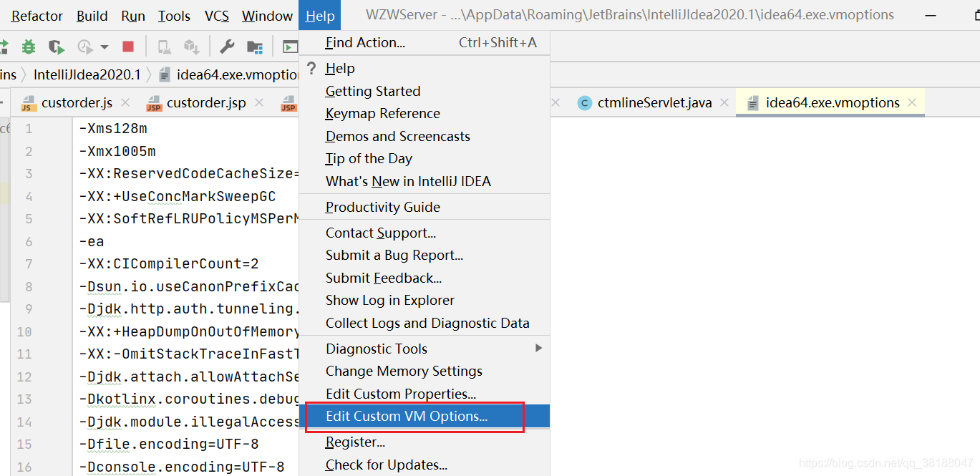Click the Profiler run icon
980x476 pixels.
(x=85, y=47)
